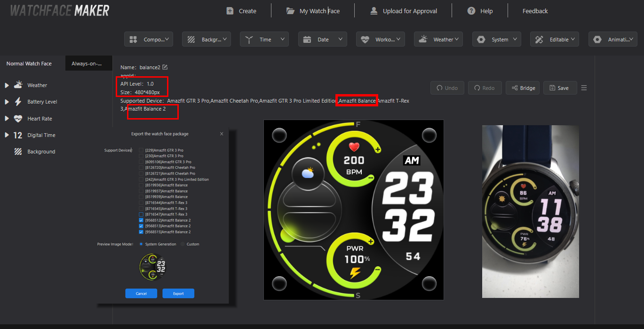644x329 pixels.
Task: Select the Background layer icon in sidebar
Action: [18, 152]
